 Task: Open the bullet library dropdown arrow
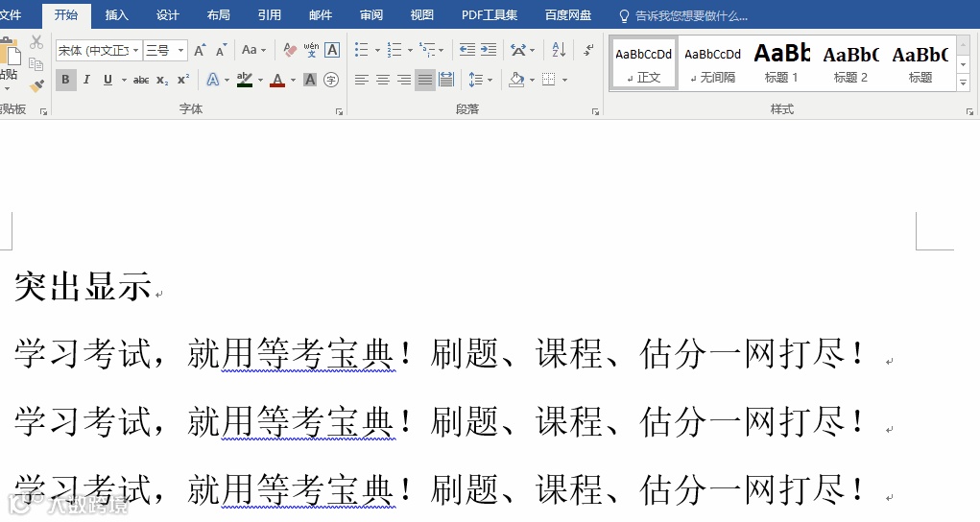pos(377,50)
